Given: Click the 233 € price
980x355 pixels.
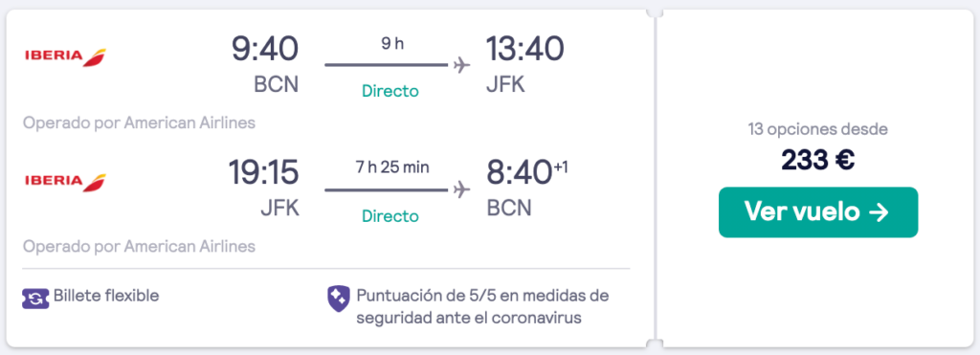Looking at the screenshot, I should pos(818,161).
